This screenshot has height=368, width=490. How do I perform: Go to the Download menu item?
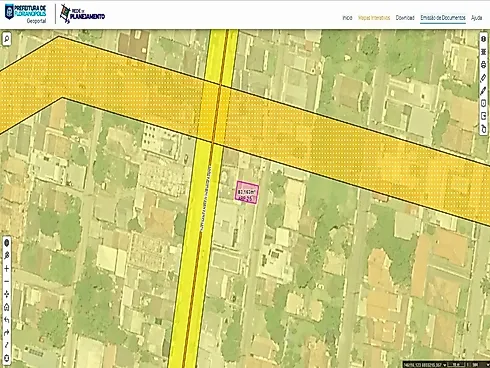405,18
